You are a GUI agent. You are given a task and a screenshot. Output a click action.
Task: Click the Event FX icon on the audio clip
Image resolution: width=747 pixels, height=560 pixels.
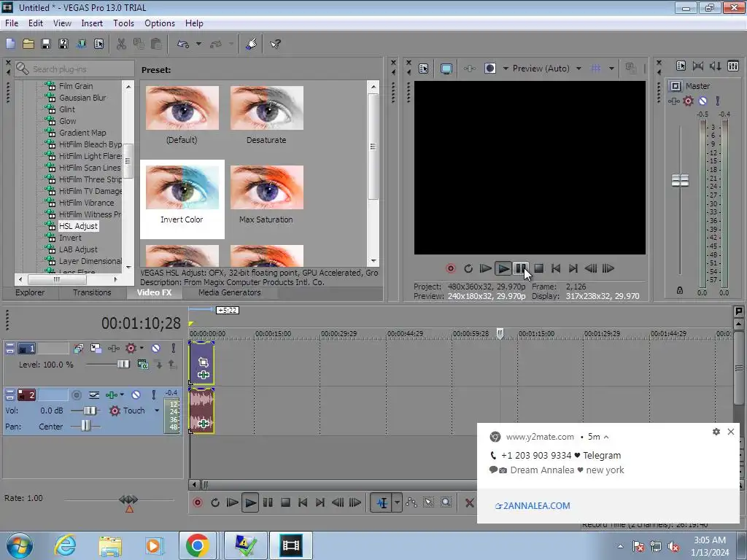204,424
